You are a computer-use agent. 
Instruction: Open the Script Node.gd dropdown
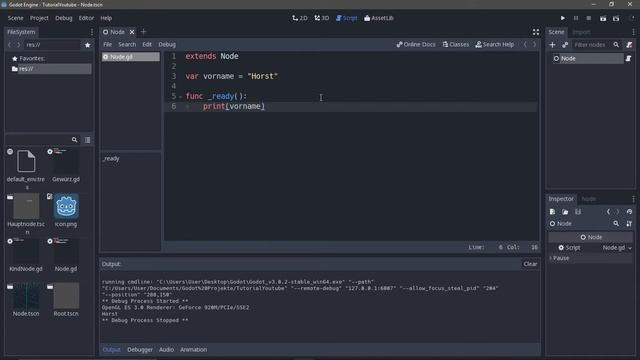(616, 248)
